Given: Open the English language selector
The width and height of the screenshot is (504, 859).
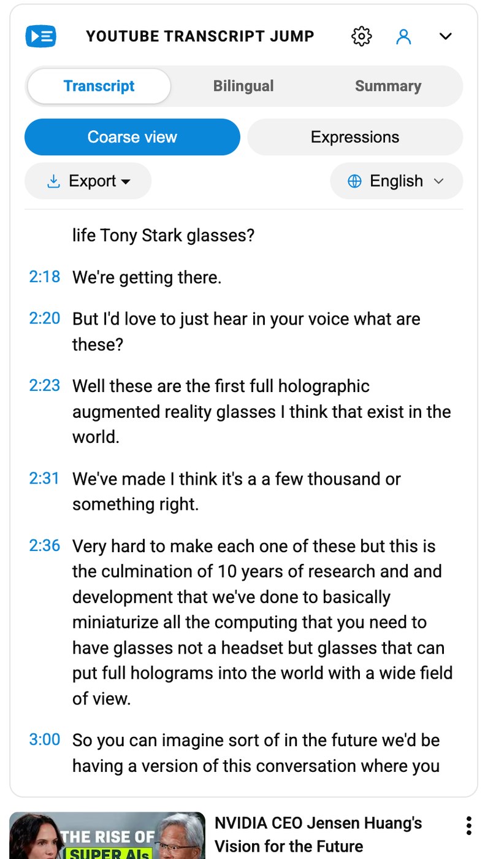Looking at the screenshot, I should coord(396,181).
